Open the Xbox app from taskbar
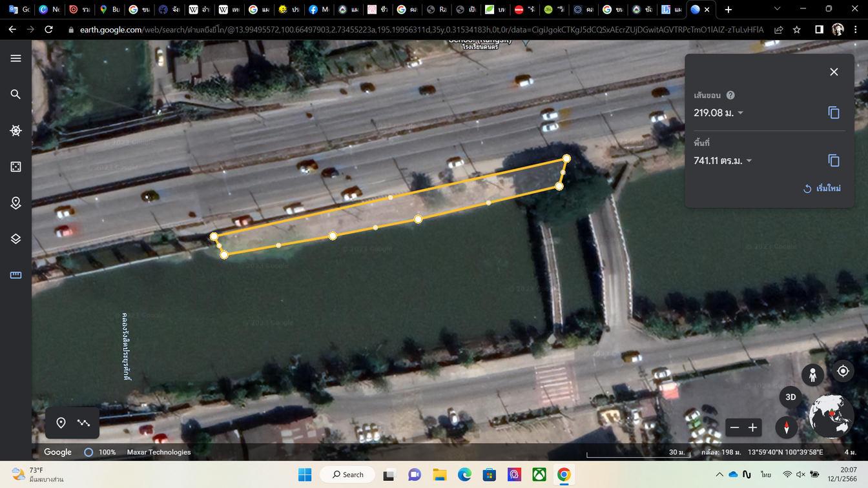Image resolution: width=868 pixels, height=488 pixels. [x=539, y=474]
